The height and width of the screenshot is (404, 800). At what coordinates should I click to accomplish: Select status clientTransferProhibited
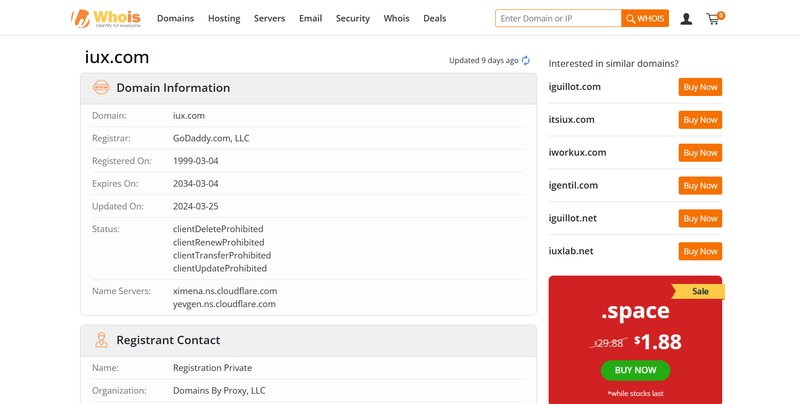[222, 255]
